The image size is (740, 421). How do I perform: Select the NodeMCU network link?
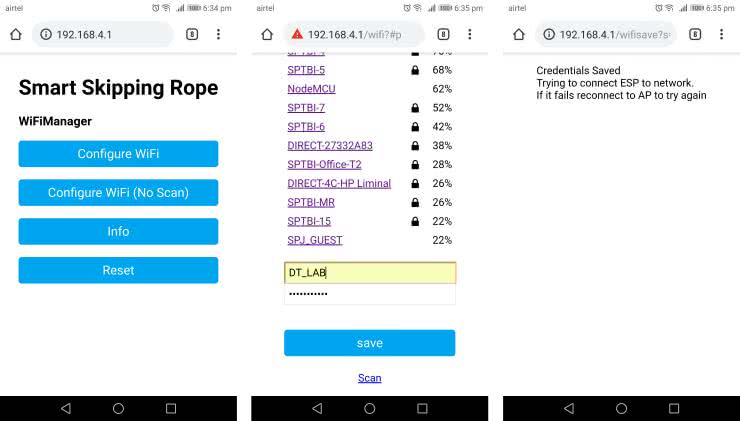point(309,89)
